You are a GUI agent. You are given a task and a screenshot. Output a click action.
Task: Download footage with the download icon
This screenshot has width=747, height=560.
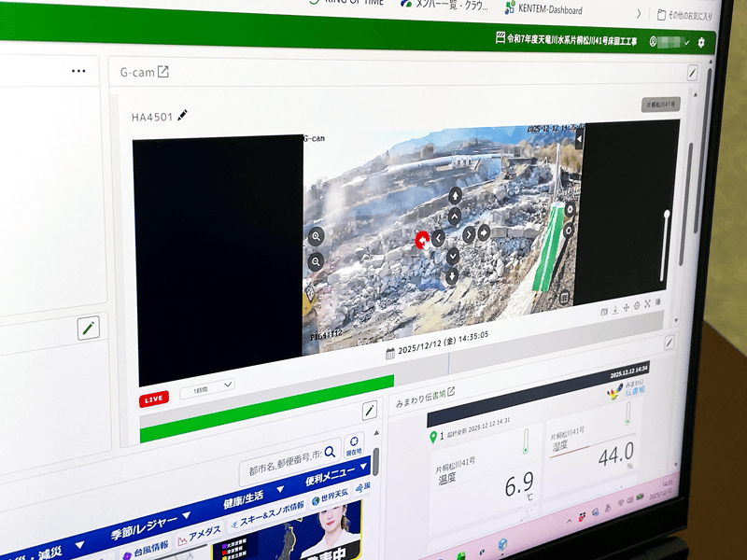click(x=615, y=308)
